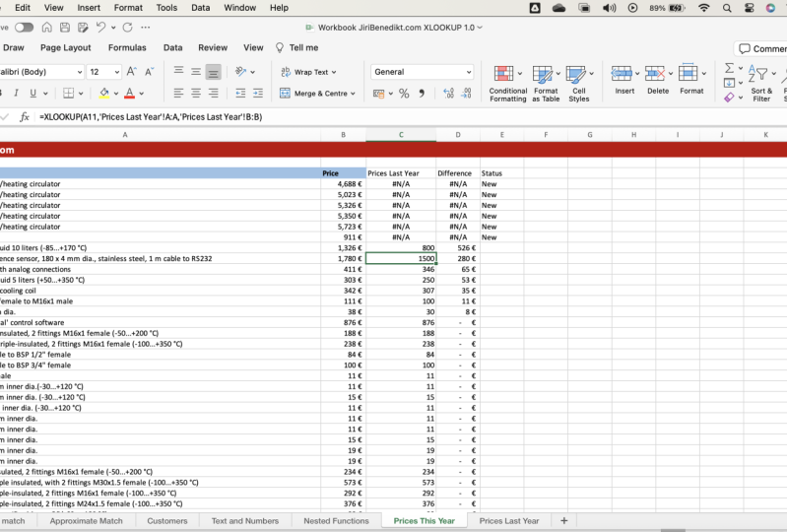
Task: Open the General number format dropdown
Action: pos(423,72)
